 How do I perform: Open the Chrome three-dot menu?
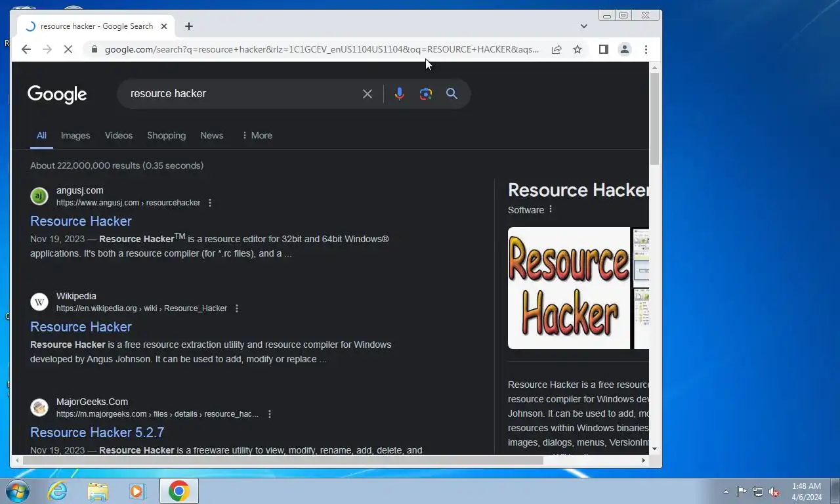tap(646, 49)
